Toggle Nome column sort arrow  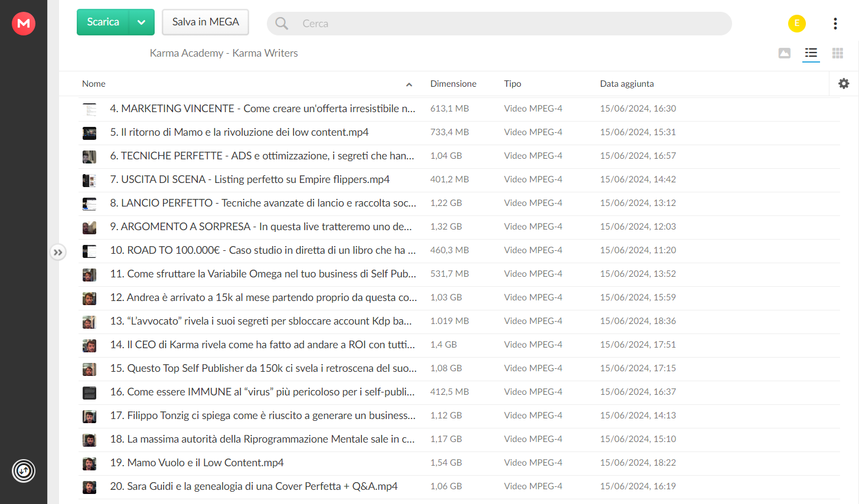click(409, 84)
